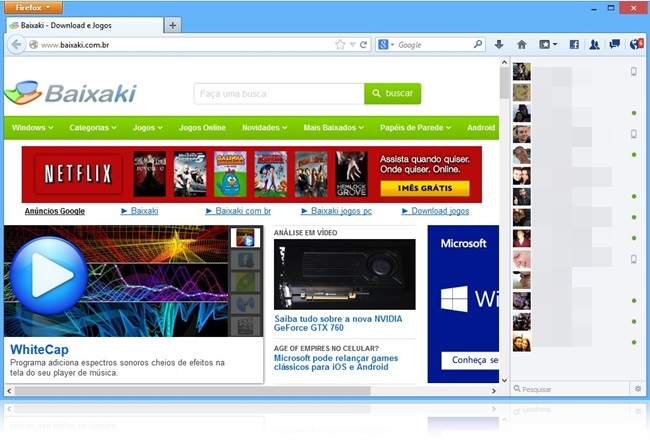Open Microsoft games for iOS and Android article
This screenshot has width=650, height=440.
click(x=335, y=362)
